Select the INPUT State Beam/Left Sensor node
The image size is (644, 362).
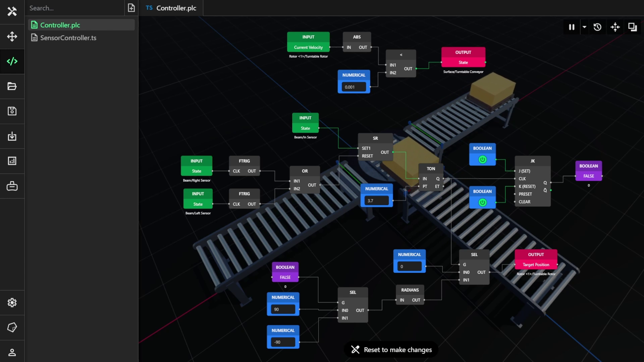coord(198,199)
